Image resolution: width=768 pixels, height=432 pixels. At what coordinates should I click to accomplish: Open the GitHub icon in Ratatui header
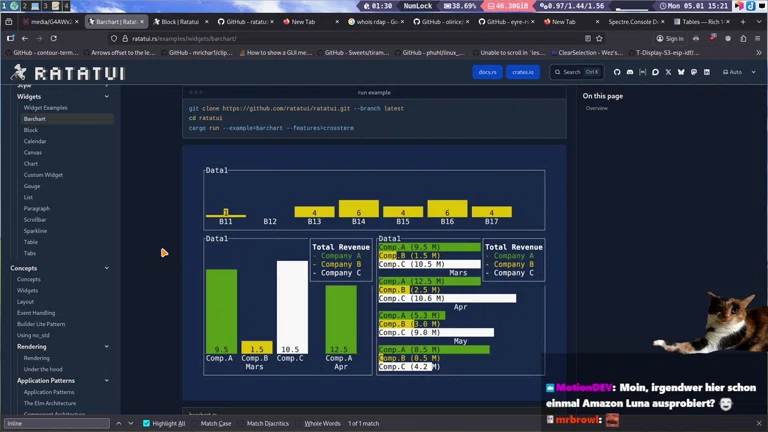click(x=617, y=72)
